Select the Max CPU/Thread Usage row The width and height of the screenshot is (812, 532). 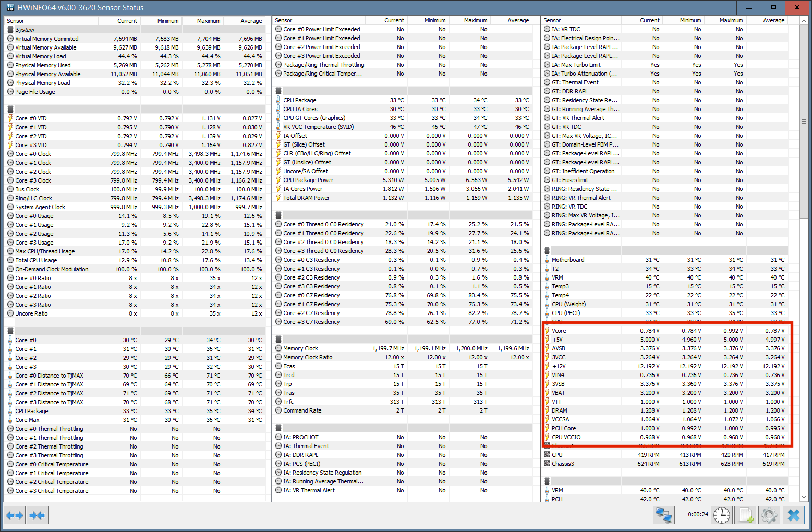pyautogui.click(x=135, y=251)
